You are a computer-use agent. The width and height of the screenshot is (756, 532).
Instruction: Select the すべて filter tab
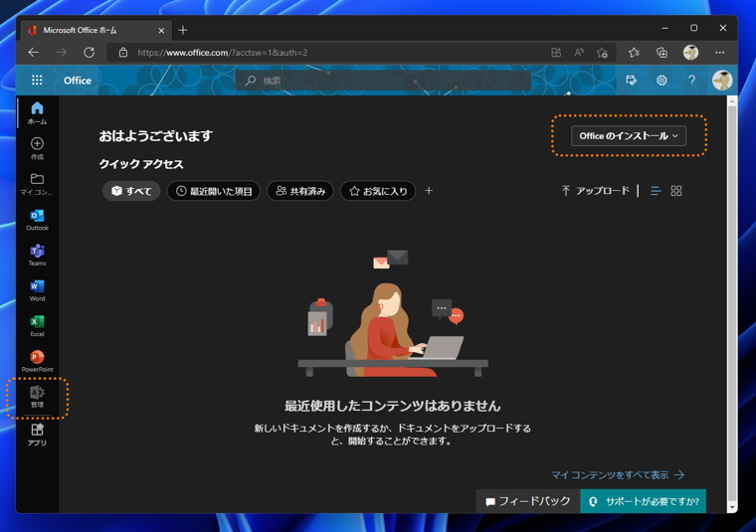[x=131, y=191]
